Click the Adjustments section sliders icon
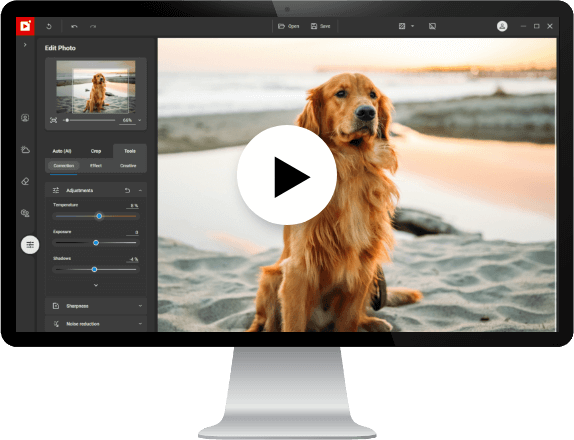 (56, 190)
